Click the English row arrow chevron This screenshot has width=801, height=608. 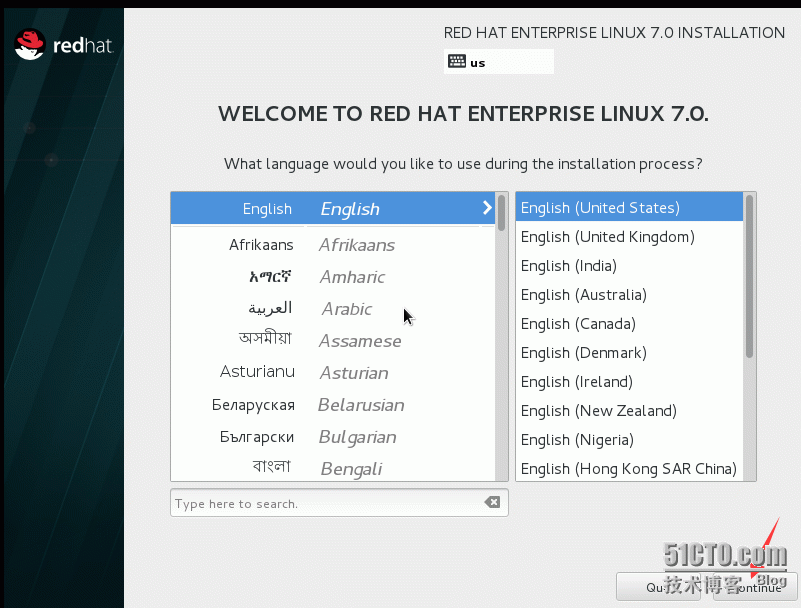pos(487,207)
